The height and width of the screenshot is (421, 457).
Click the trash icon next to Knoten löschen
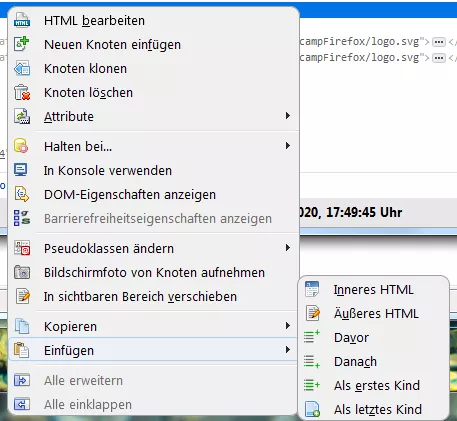point(22,92)
